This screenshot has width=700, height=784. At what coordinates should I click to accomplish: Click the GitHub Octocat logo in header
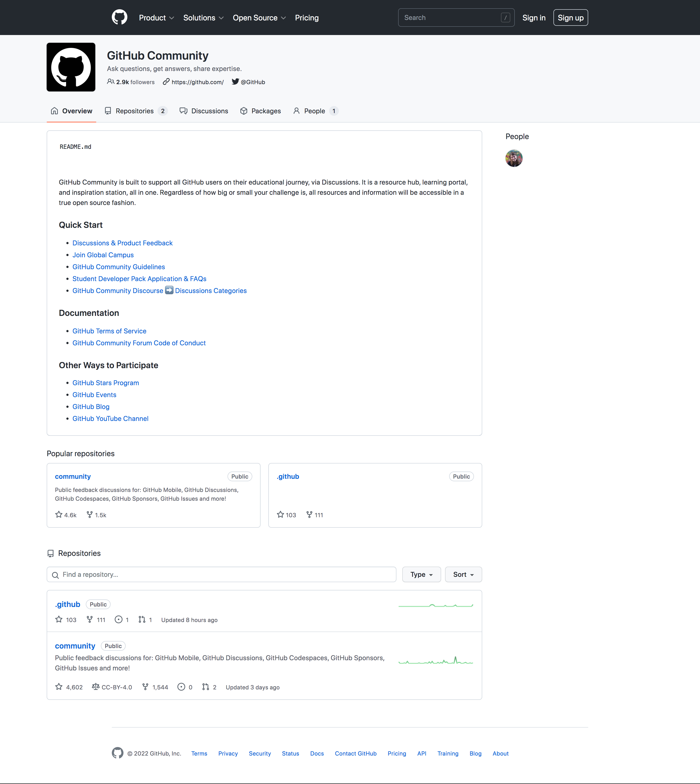pyautogui.click(x=120, y=17)
